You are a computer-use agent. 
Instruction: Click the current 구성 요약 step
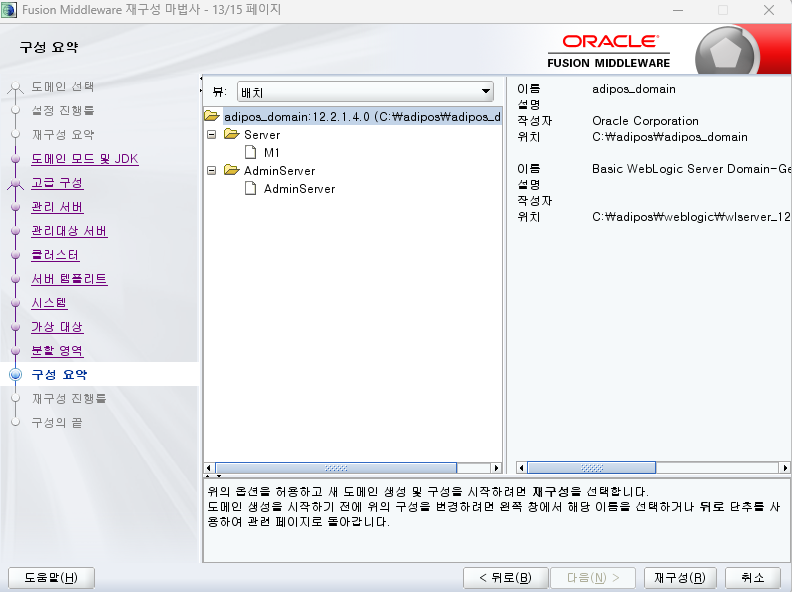pos(59,375)
